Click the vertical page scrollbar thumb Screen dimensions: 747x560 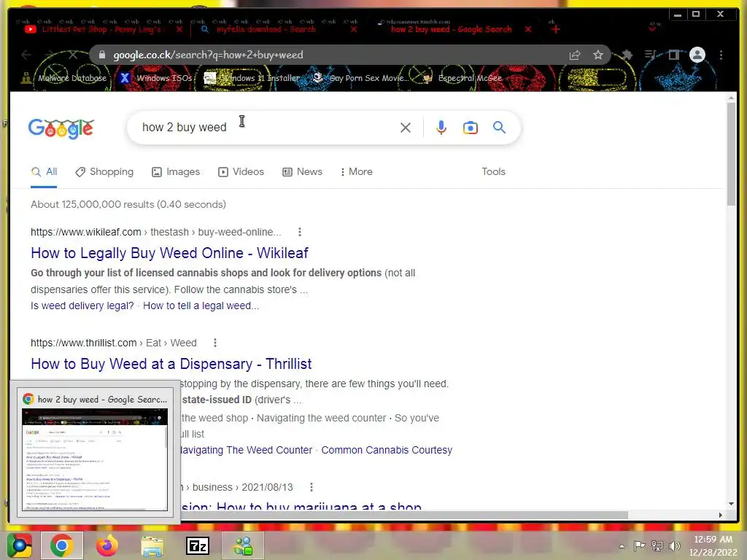[x=731, y=154]
